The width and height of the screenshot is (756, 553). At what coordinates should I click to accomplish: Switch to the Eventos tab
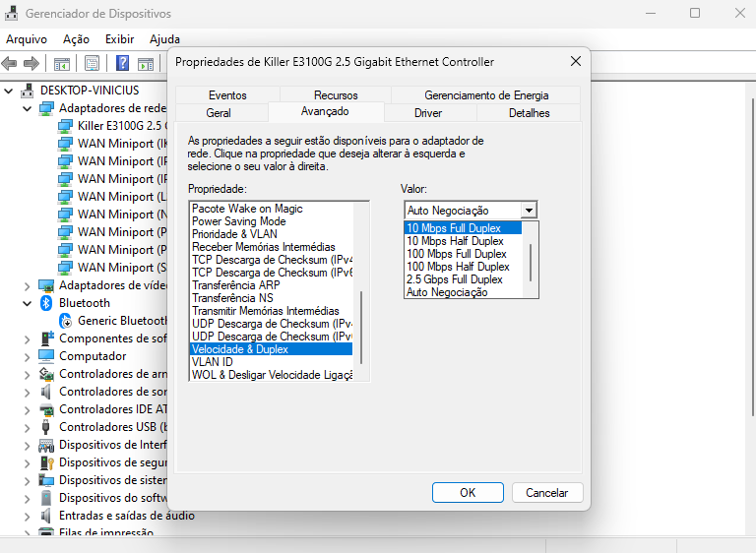[227, 95]
